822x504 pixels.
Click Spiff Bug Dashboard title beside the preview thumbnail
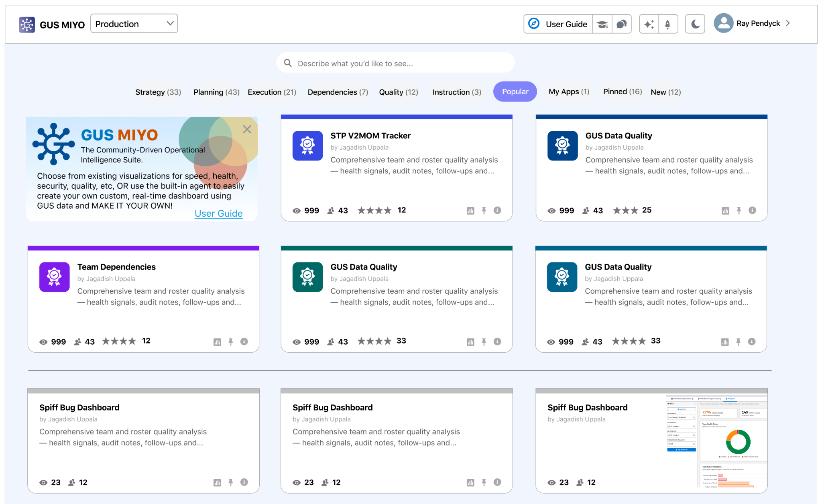[x=587, y=407]
